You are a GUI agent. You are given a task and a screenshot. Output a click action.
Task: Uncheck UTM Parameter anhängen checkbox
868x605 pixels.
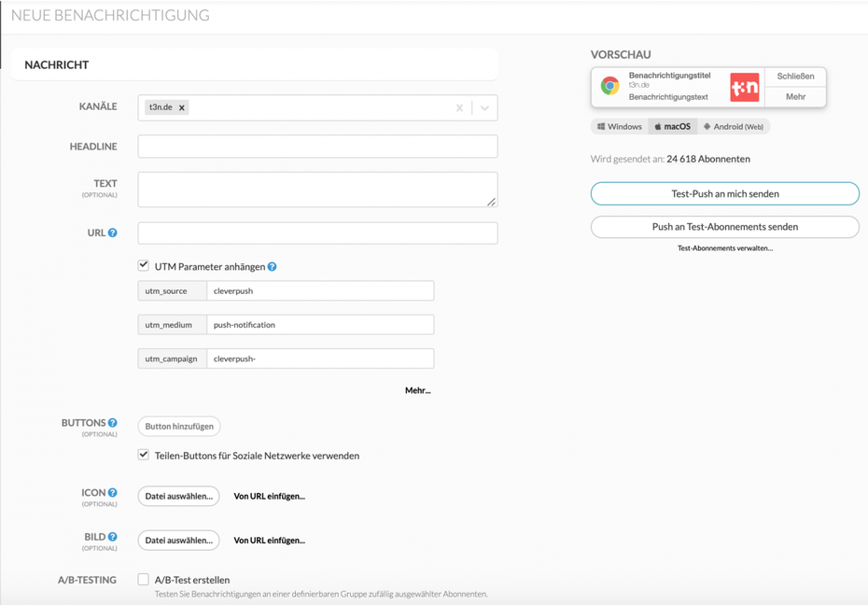(144, 266)
